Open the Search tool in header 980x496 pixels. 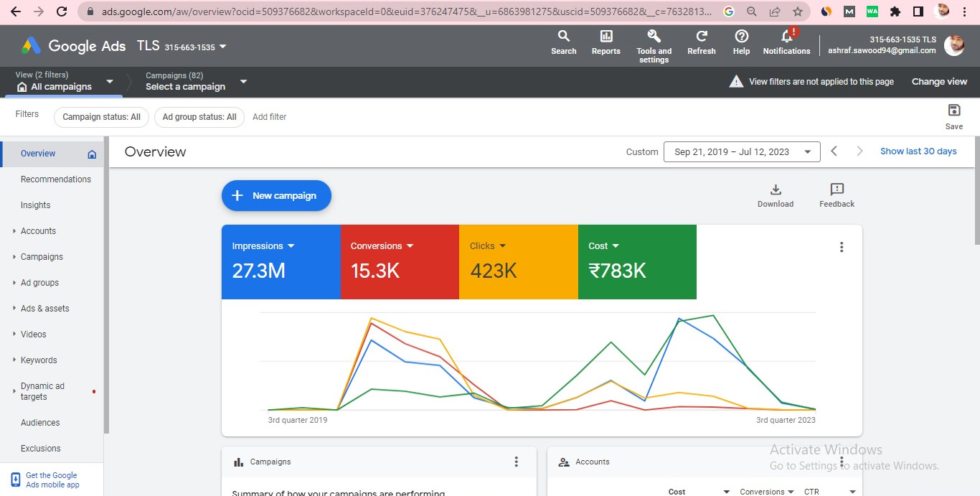563,42
